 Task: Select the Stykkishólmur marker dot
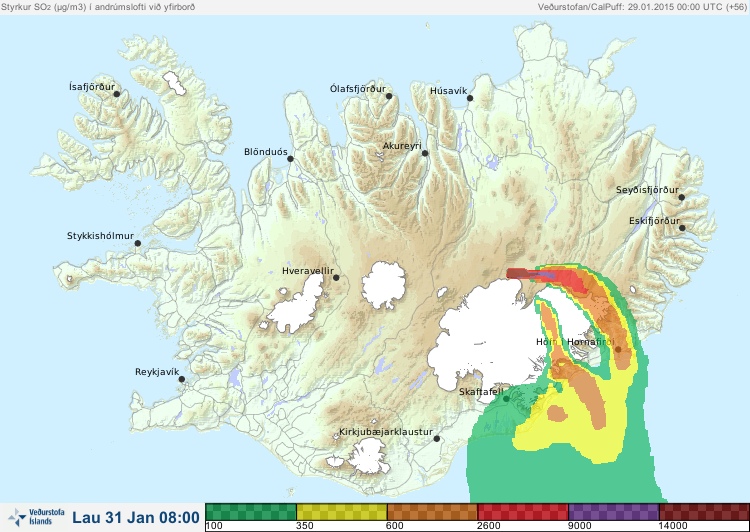[x=138, y=244]
